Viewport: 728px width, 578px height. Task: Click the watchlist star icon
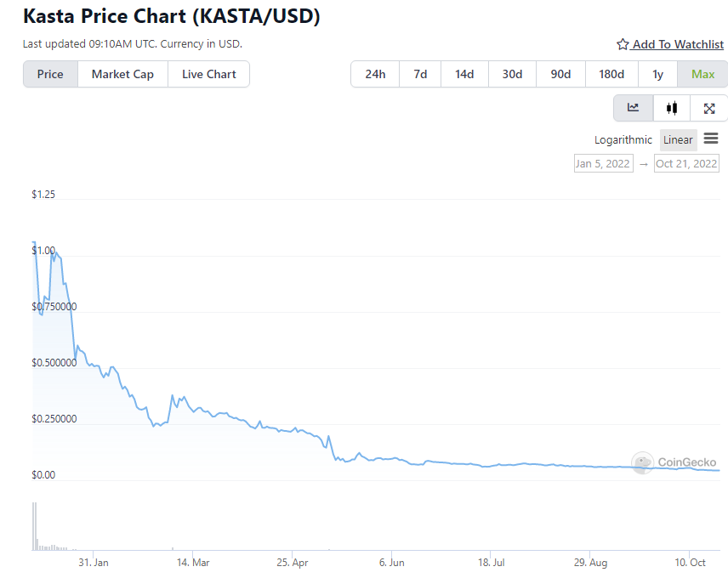pos(623,44)
